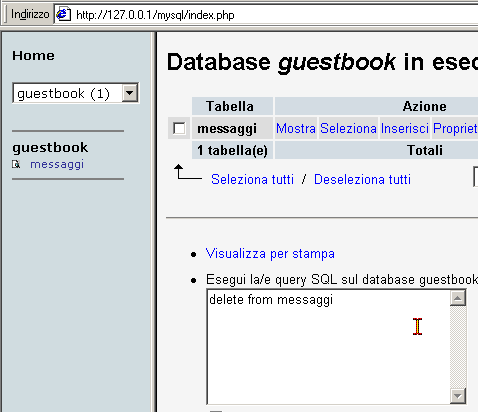Click Mostra action for messaggi
This screenshot has width=478, height=412.
(296, 128)
